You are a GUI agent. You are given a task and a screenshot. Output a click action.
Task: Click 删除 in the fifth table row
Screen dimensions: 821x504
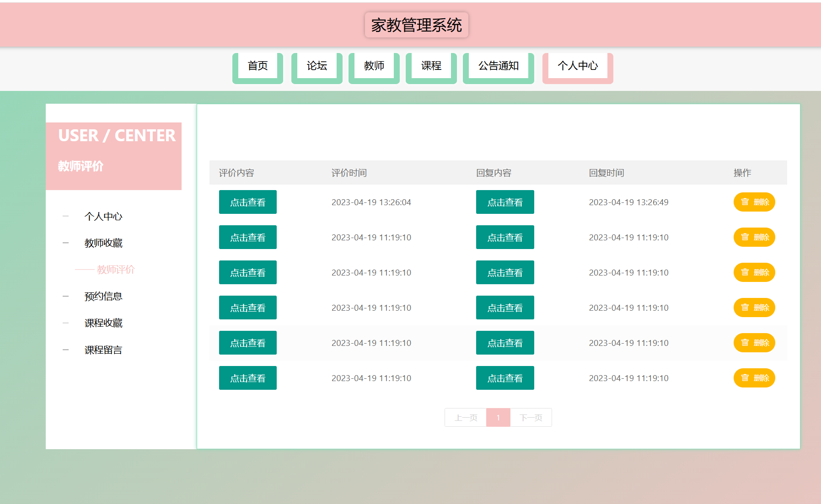[754, 343]
